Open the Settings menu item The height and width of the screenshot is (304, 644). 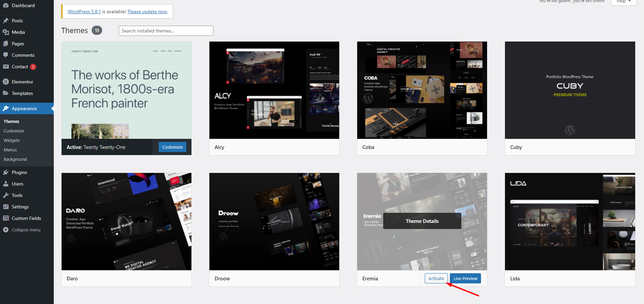(20, 207)
